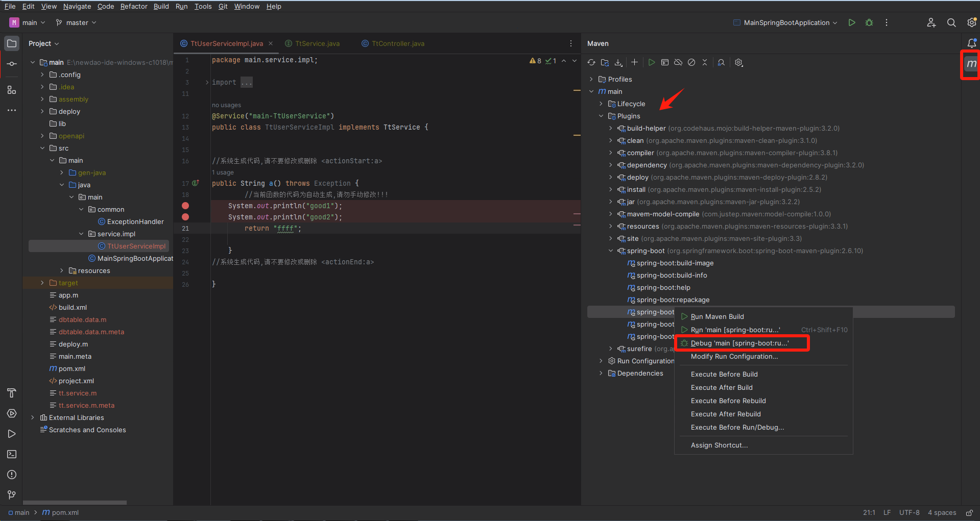This screenshot has height=521, width=980.
Task: Collapse Plugins node in Maven tree
Action: click(x=601, y=116)
